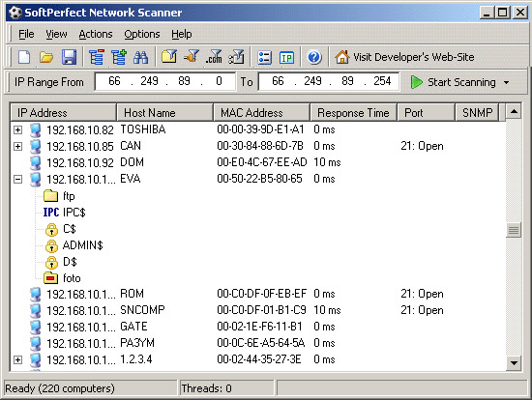Click the first octet of IP Range From
The width and height of the screenshot is (532, 400).
tap(114, 81)
